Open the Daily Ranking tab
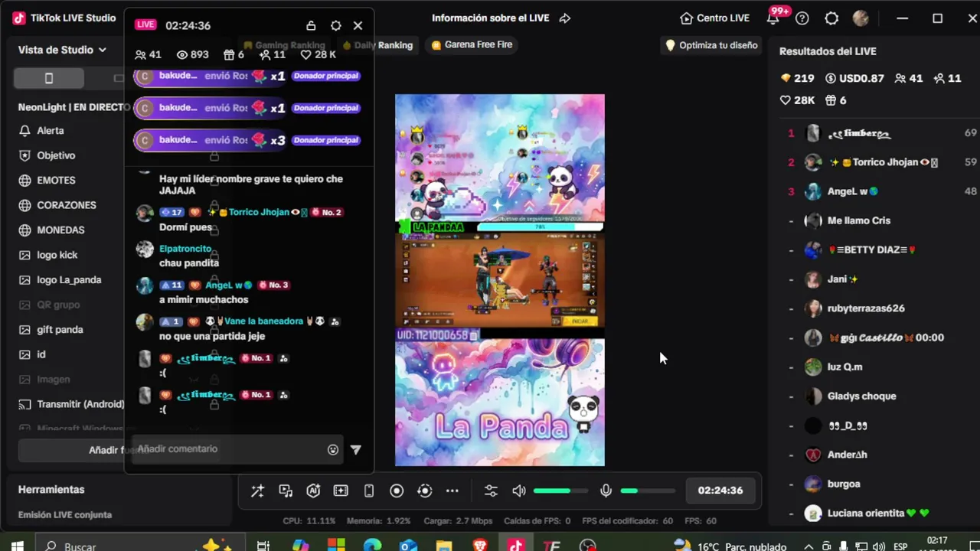The image size is (980, 551). [377, 45]
